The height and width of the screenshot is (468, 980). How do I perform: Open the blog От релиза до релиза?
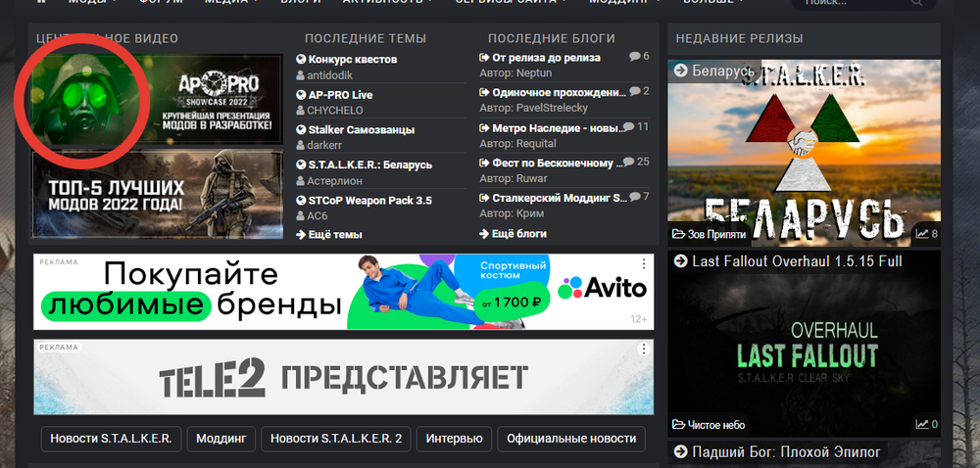point(546,58)
